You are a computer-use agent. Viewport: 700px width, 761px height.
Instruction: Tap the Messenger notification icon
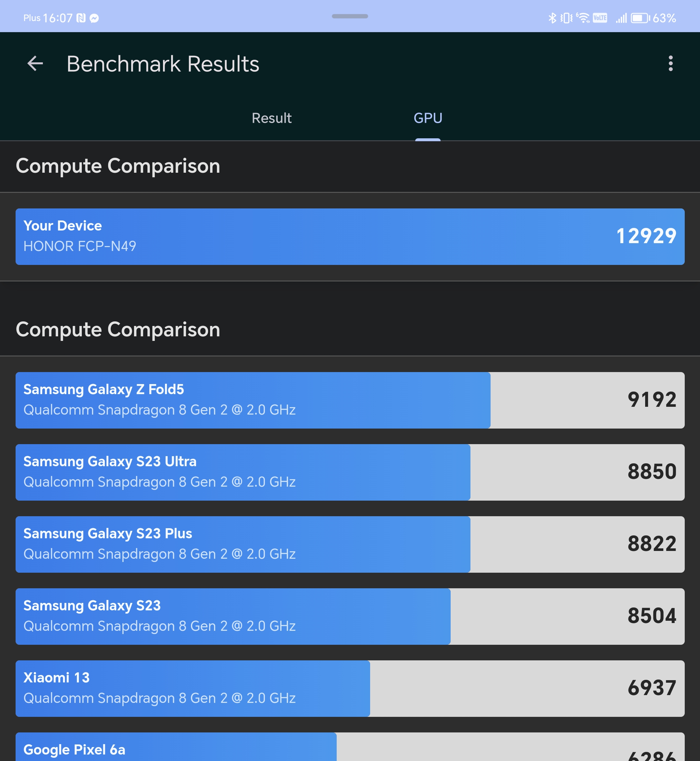[x=94, y=18]
